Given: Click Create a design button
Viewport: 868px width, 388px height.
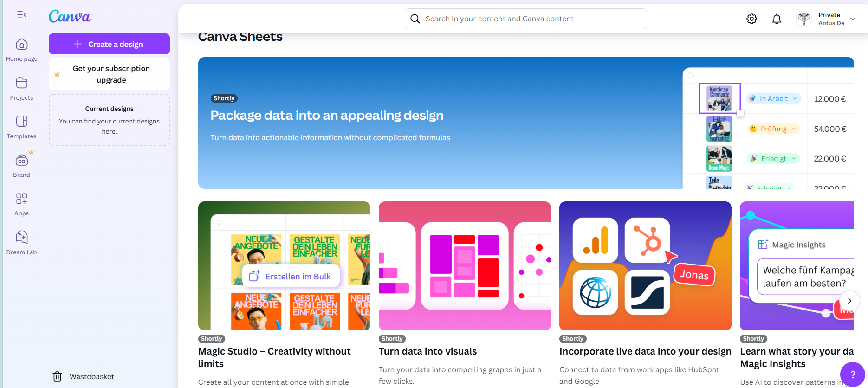Looking at the screenshot, I should pos(109,44).
